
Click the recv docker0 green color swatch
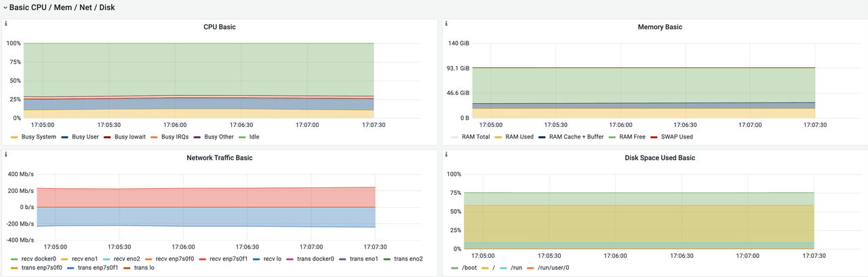15,259
